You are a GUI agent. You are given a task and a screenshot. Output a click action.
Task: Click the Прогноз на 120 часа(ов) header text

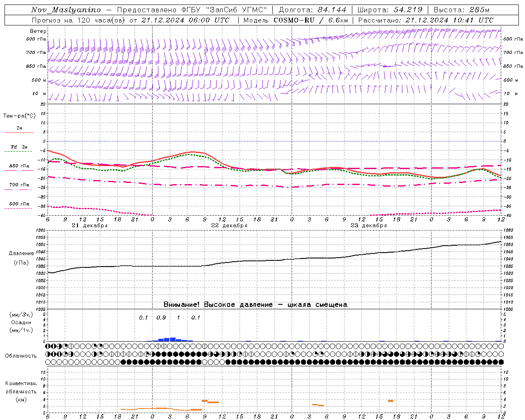pyautogui.click(x=78, y=20)
